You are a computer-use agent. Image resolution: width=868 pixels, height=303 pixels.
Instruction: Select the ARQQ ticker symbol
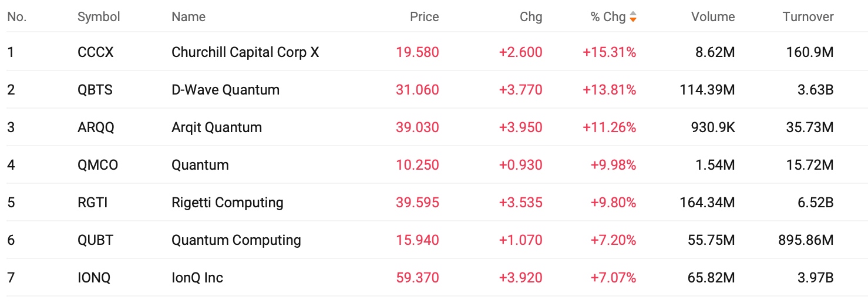(96, 127)
